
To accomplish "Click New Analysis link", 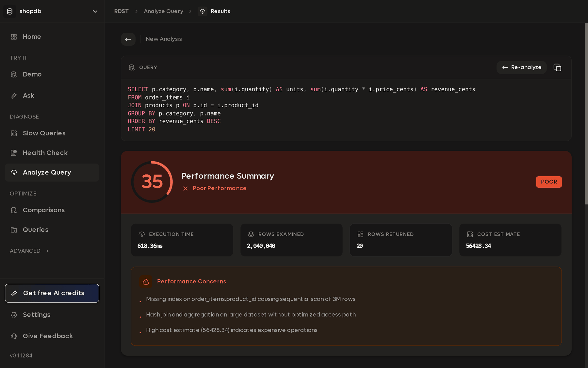I will (x=164, y=39).
